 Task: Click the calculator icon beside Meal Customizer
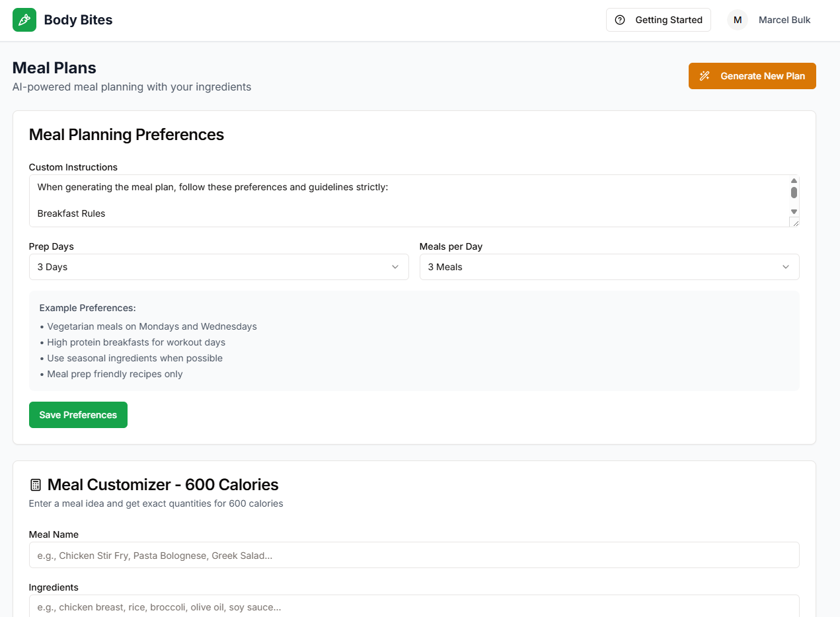tap(34, 484)
